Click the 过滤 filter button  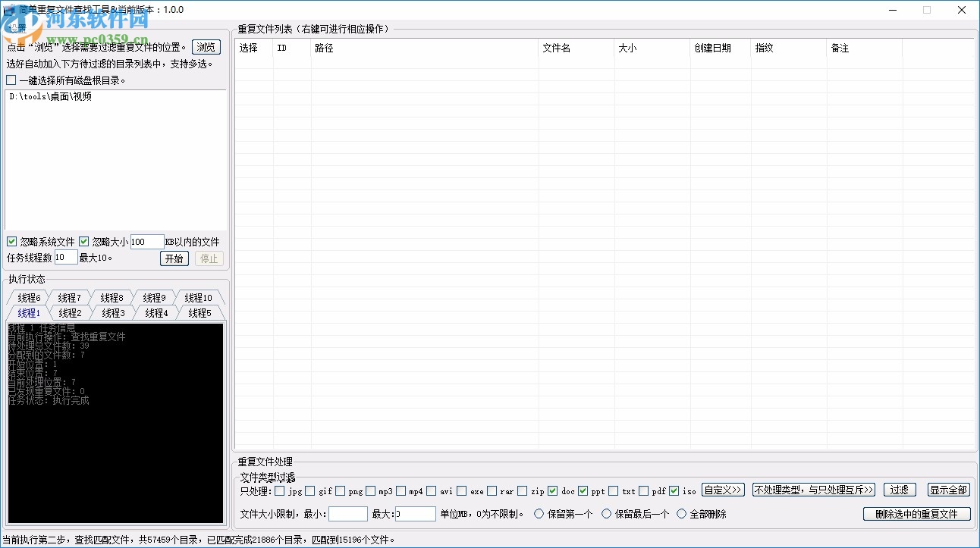[x=900, y=490]
